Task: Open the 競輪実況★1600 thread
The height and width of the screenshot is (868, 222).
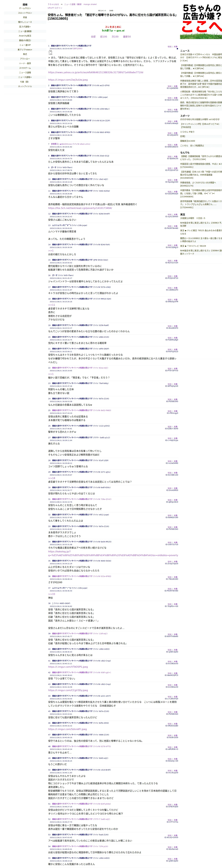Action: point(188,141)
